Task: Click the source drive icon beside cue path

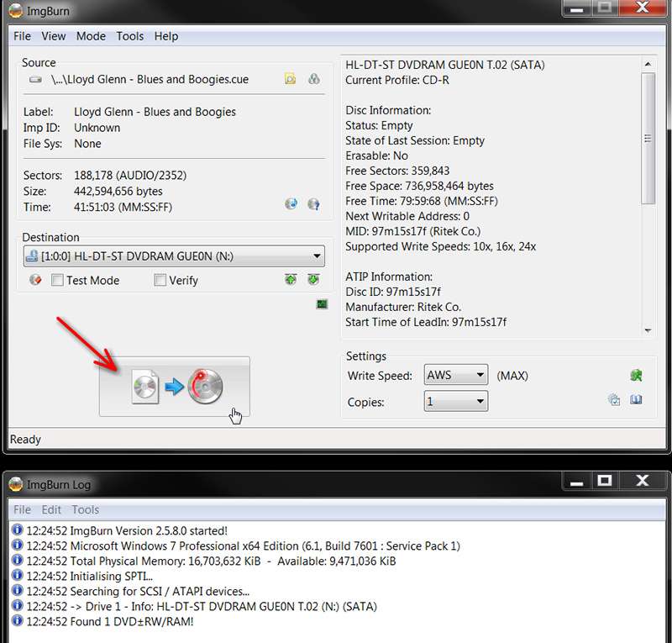Action: pos(35,79)
